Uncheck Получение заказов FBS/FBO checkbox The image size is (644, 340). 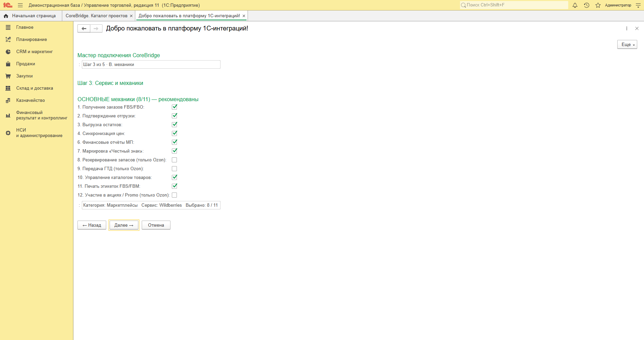tap(175, 107)
